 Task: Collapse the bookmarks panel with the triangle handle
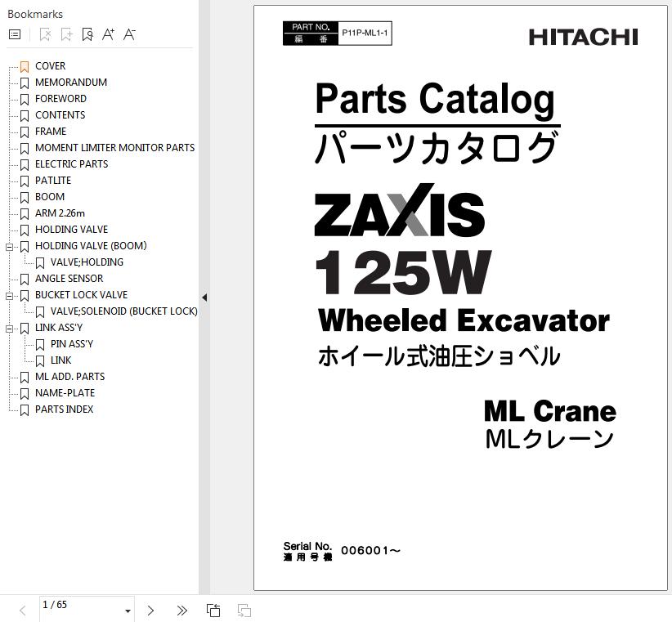pyautogui.click(x=204, y=298)
